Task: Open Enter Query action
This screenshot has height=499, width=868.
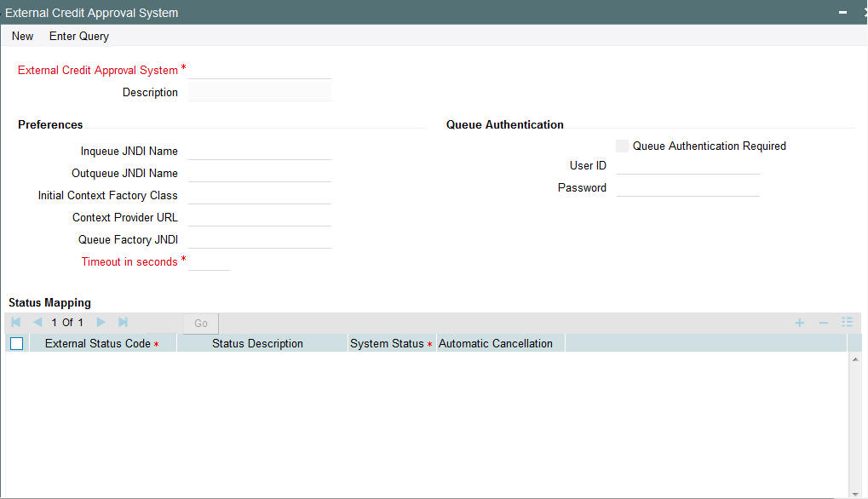Action: (79, 36)
